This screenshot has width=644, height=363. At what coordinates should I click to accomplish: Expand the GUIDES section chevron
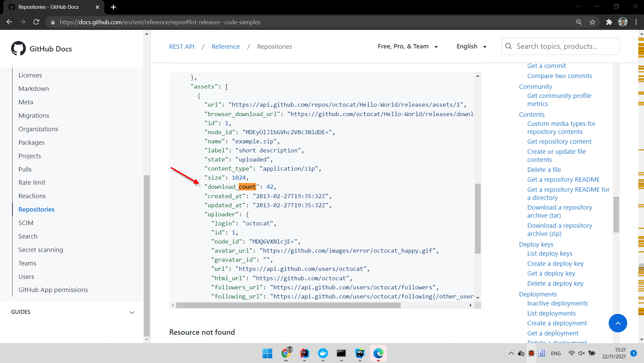132,312
